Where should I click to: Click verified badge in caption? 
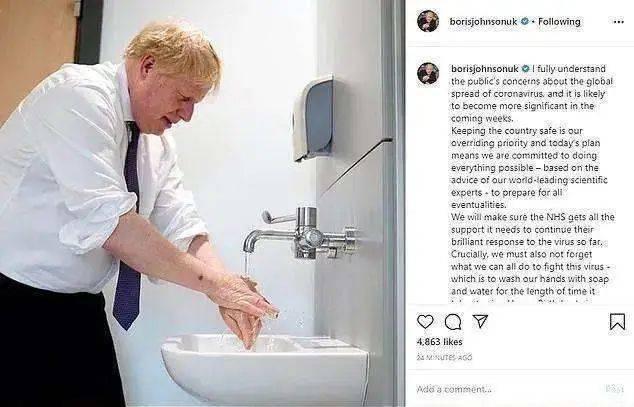pyautogui.click(x=525, y=69)
